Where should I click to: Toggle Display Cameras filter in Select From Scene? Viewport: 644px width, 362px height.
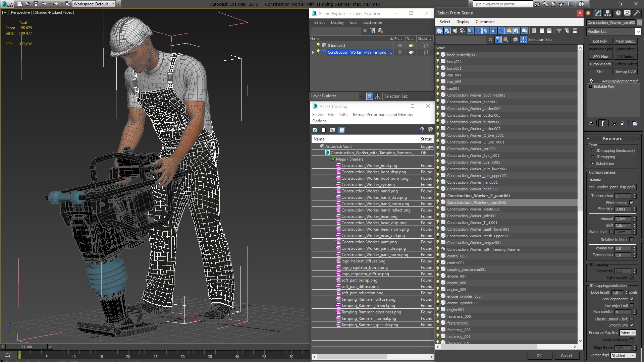(x=463, y=31)
